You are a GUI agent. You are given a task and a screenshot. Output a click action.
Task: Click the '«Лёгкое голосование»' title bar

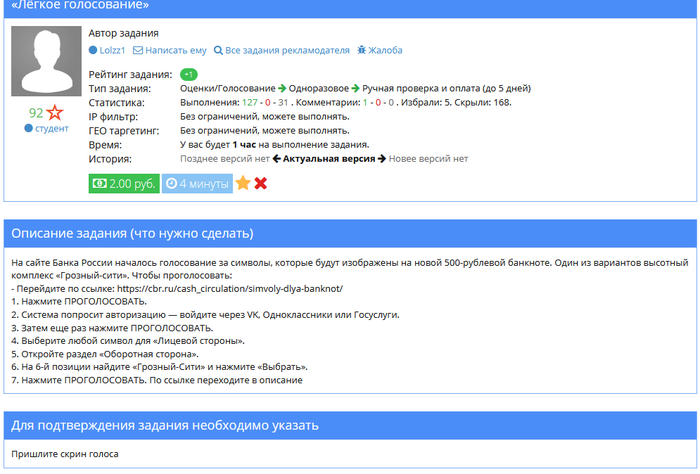[350, 8]
